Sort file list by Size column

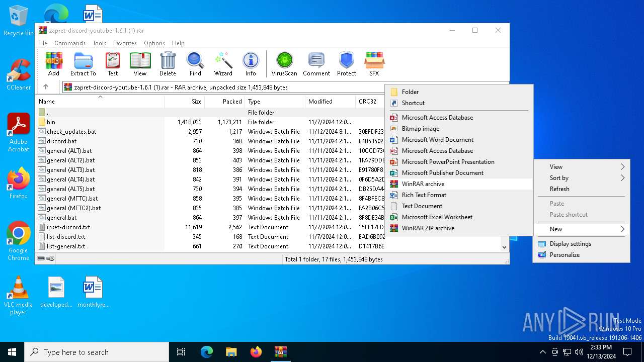tap(184, 102)
